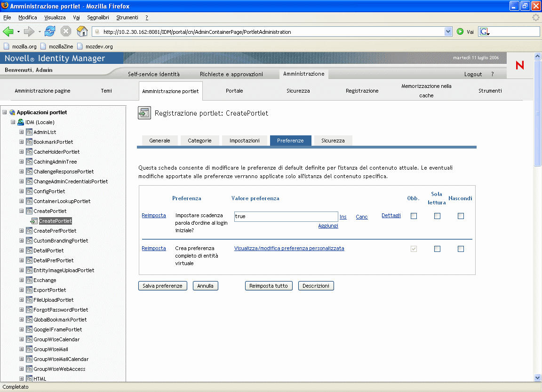Click the DetailPortlet tree icon
This screenshot has width=542, height=392.
coord(29,251)
